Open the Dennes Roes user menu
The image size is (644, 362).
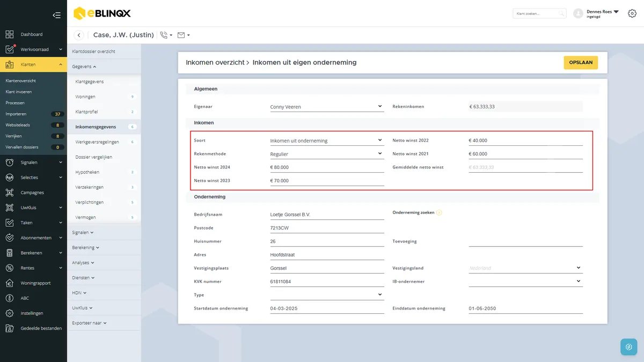pyautogui.click(x=603, y=13)
